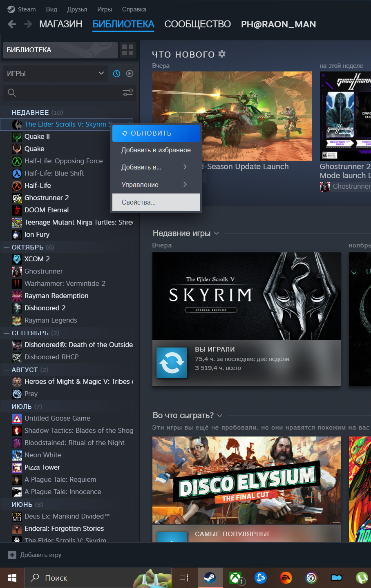This screenshot has width=371, height=588.
Task: Click the Deus Ex: Mankind Divided icon
Action: click(x=17, y=516)
